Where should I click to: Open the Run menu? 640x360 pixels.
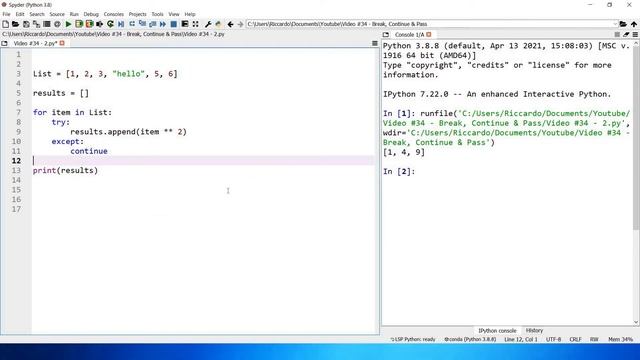[x=74, y=14]
